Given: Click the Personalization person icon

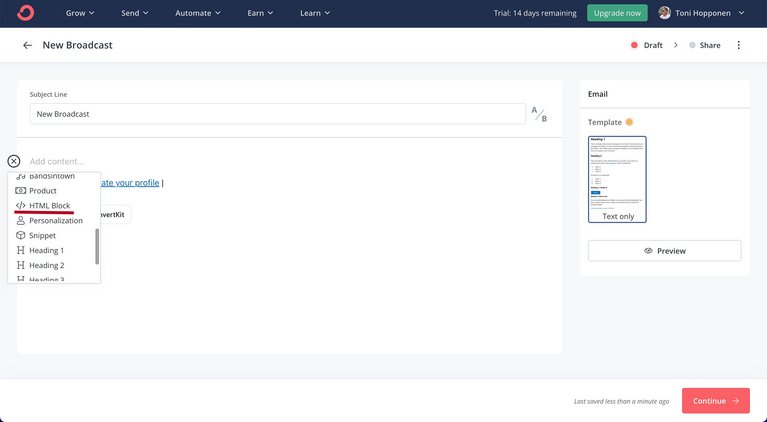Looking at the screenshot, I should click(x=21, y=221).
